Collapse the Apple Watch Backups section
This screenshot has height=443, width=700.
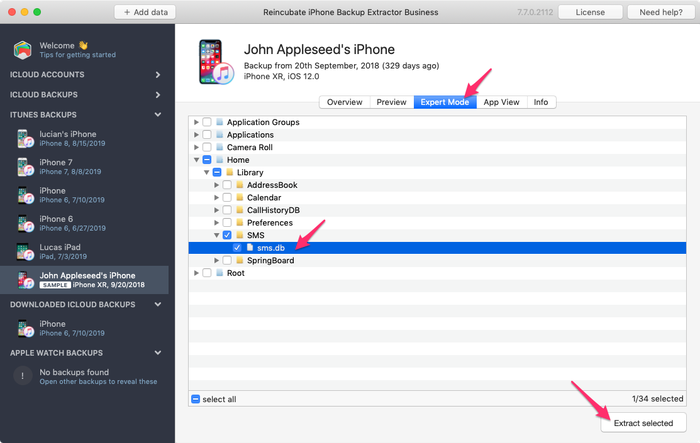[x=158, y=353]
